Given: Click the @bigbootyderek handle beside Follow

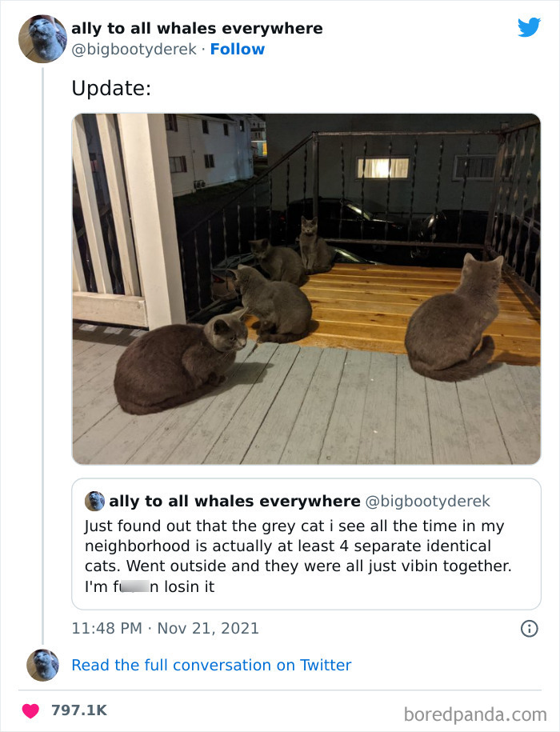Looking at the screenshot, I should click(134, 49).
